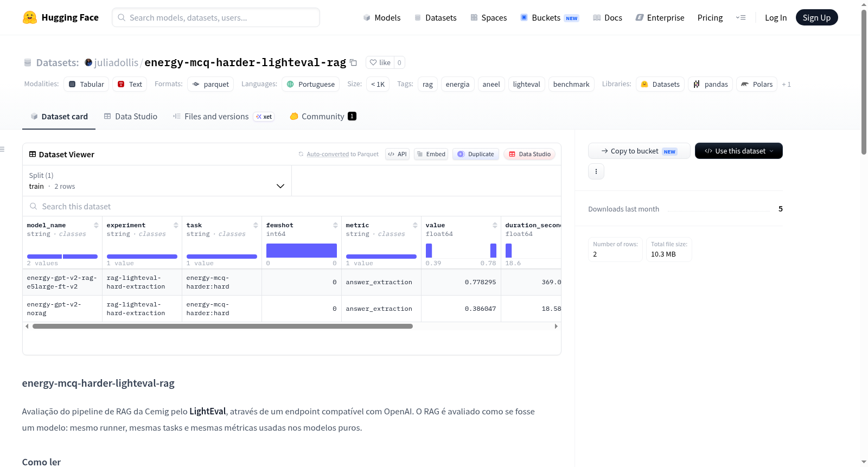Click the value column's 0.78 histogram bar
The height and width of the screenshot is (467, 868).
(493, 251)
